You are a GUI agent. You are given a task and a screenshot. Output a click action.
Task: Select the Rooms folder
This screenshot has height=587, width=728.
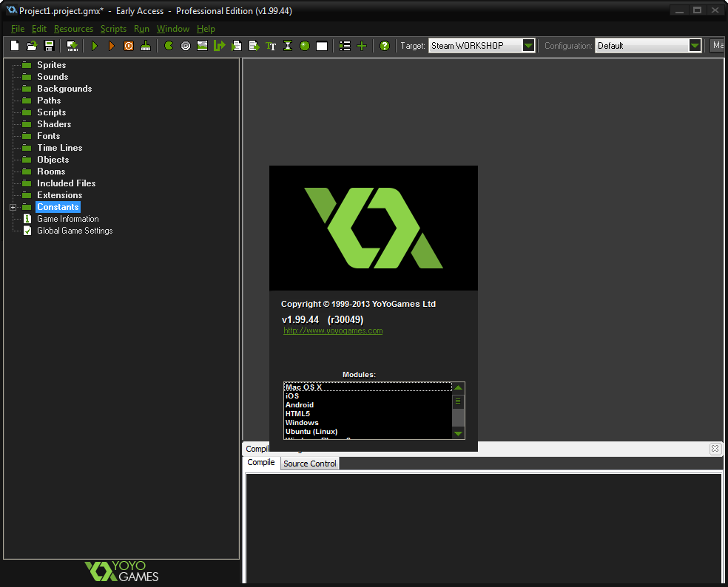click(51, 172)
